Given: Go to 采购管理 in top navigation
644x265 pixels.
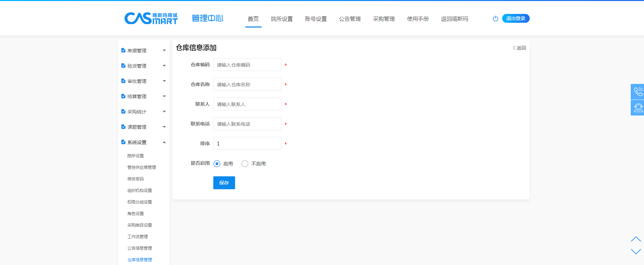Looking at the screenshot, I should (384, 19).
